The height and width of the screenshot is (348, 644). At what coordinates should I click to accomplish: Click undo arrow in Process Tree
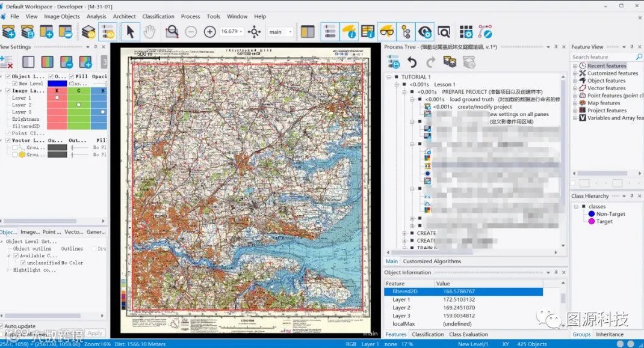coord(412,62)
